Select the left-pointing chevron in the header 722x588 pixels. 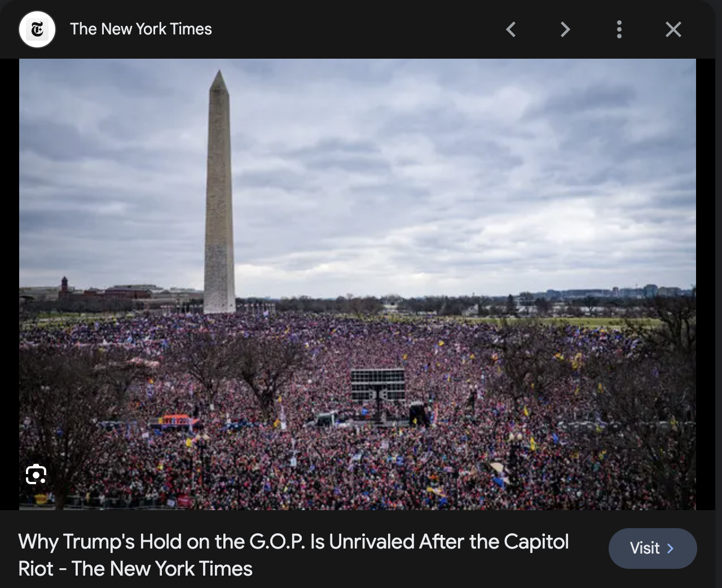click(511, 29)
